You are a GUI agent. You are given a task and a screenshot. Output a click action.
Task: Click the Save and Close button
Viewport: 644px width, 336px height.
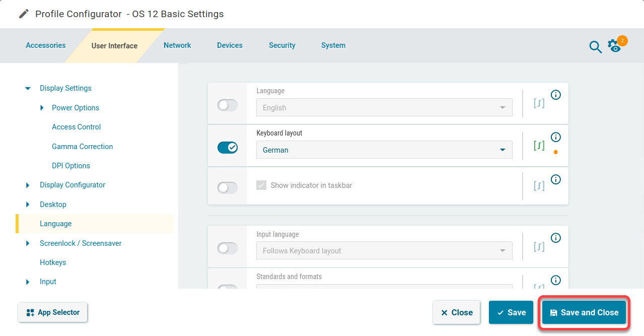584,312
